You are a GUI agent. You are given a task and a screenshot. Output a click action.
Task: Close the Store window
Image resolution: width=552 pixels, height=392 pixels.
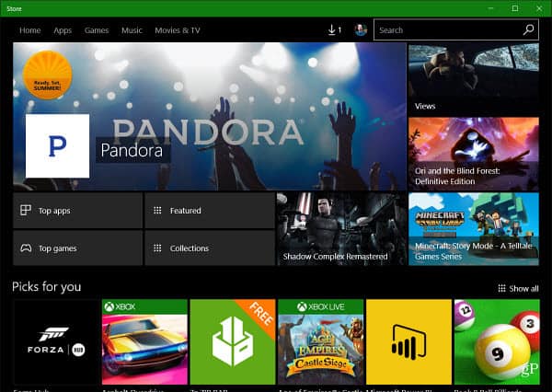coord(539,8)
